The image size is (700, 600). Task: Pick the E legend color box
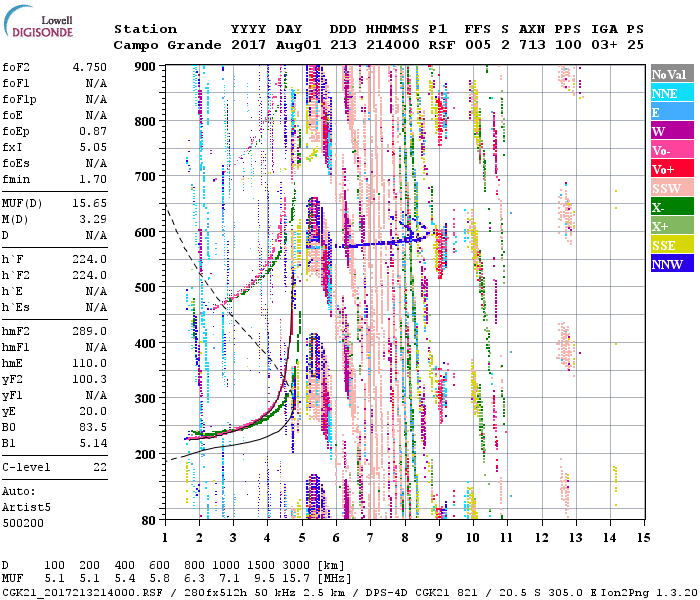click(671, 112)
